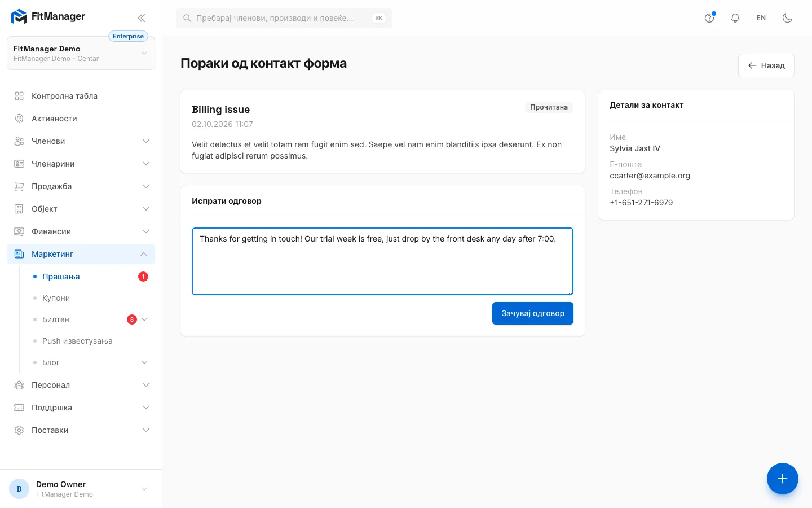Click the Прочитана status badge
The image size is (812, 508).
[x=549, y=107]
